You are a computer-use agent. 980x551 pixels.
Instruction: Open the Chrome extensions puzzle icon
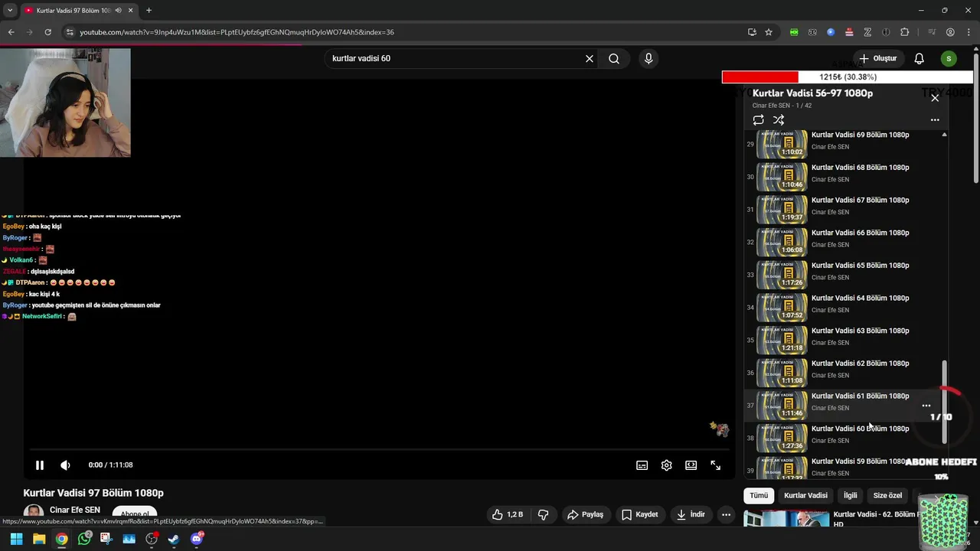pos(904,32)
